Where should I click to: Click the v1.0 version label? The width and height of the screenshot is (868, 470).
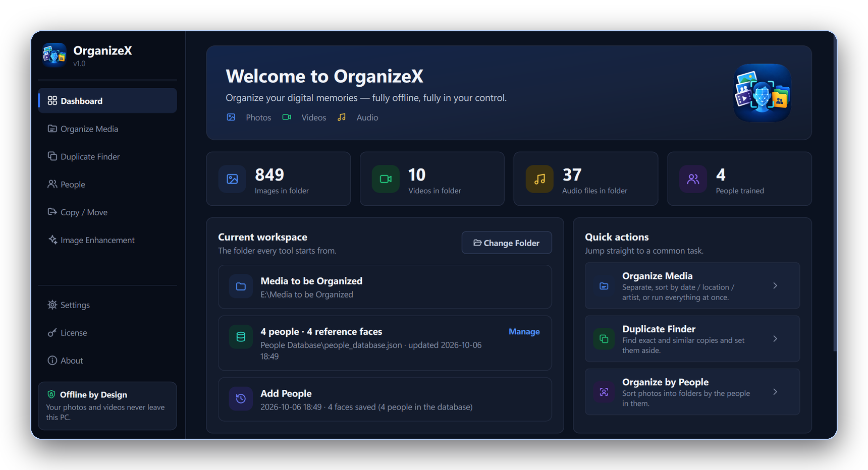(x=79, y=64)
